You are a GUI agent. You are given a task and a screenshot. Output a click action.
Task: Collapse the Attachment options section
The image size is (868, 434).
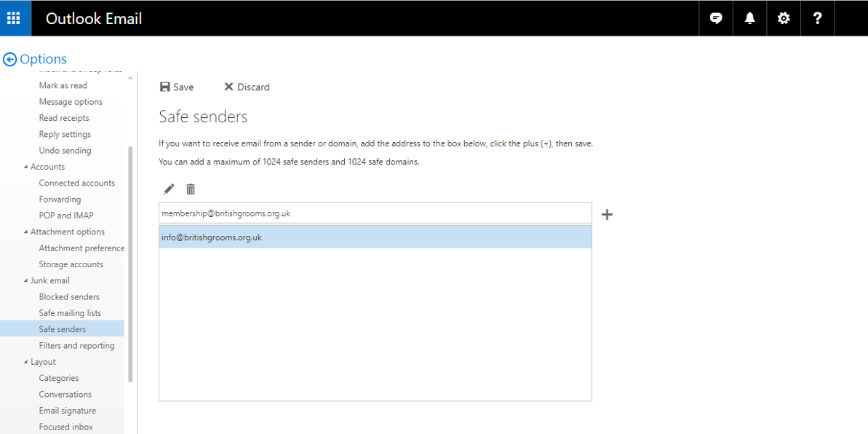pos(27,232)
